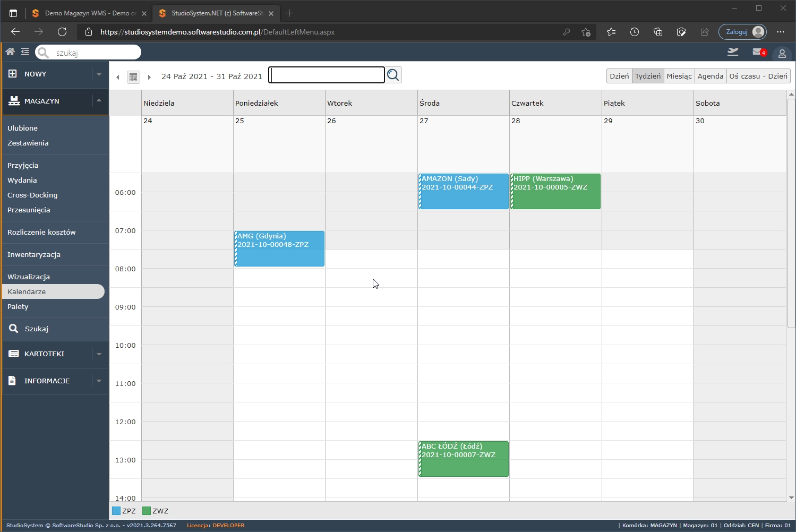Go to next week arrow
This screenshot has height=532, width=796.
tap(149, 77)
